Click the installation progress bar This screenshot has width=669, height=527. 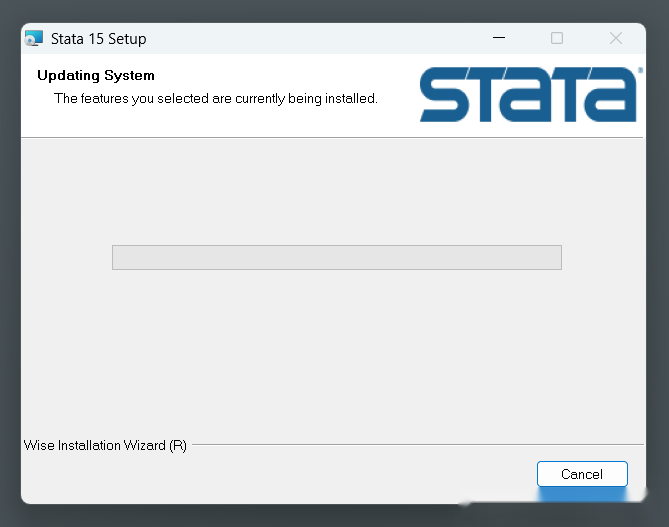[337, 257]
